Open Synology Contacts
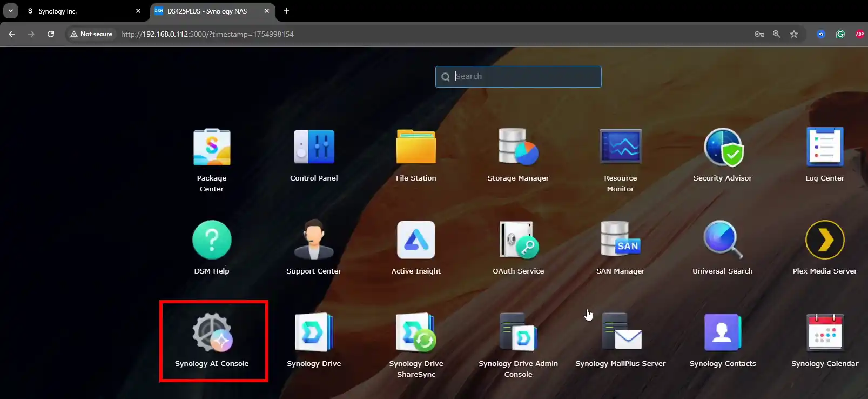 point(723,332)
